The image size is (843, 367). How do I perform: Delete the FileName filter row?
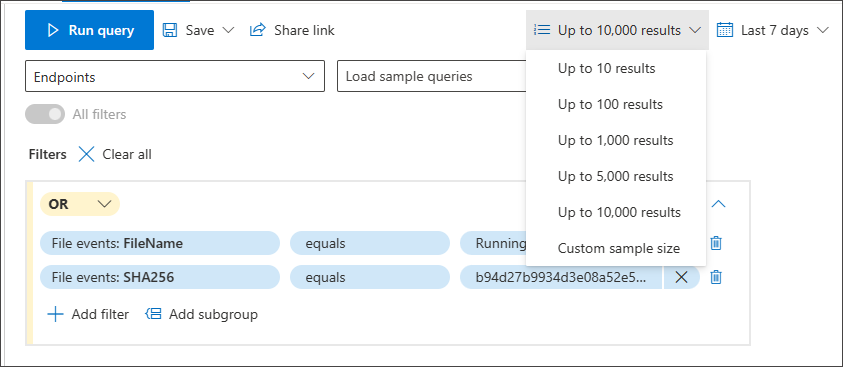(x=716, y=243)
